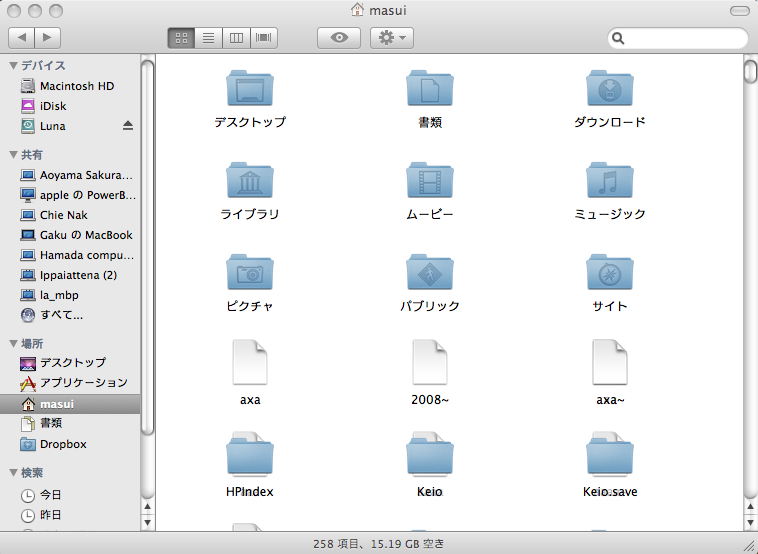This screenshot has height=554, width=758.
Task: Open the ダウンロード folder
Action: (610, 88)
